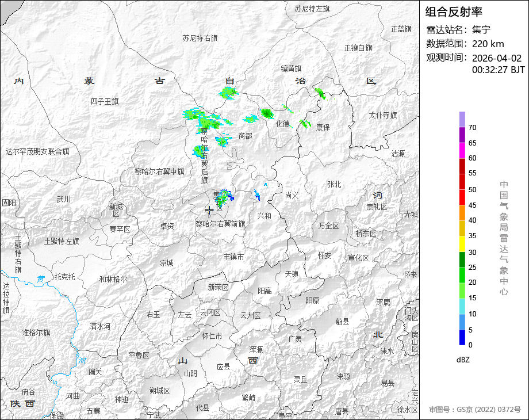Click the map label 天镇

click(x=292, y=274)
